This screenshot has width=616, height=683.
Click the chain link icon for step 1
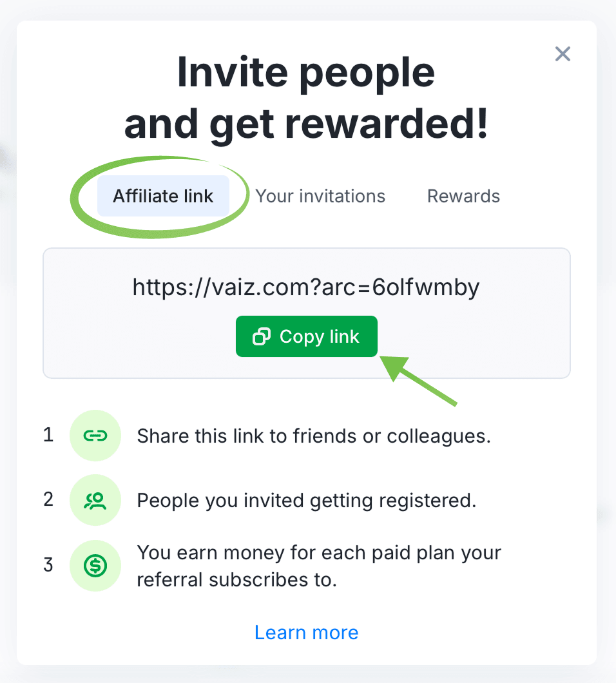[95, 436]
